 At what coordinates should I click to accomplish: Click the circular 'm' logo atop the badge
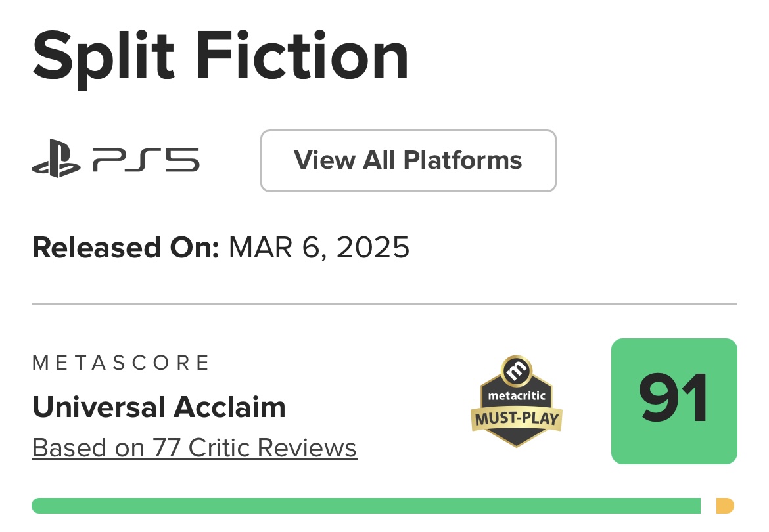coord(517,371)
